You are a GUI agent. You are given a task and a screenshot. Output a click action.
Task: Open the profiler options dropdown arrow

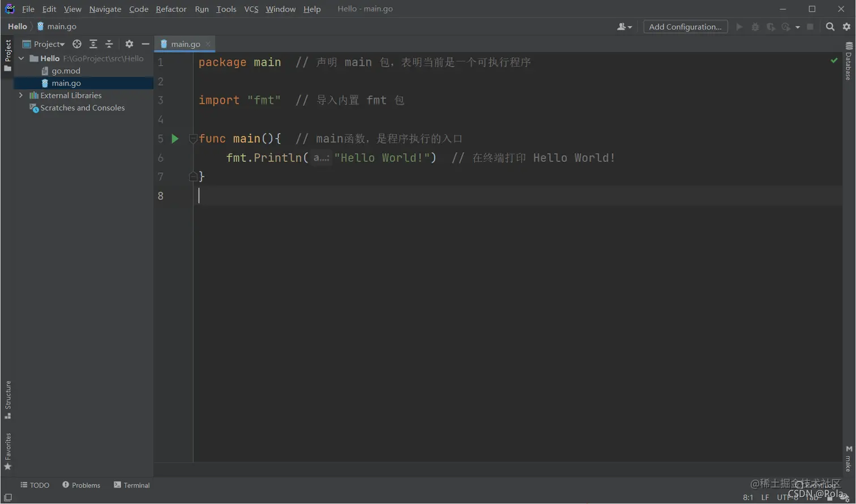tap(798, 27)
